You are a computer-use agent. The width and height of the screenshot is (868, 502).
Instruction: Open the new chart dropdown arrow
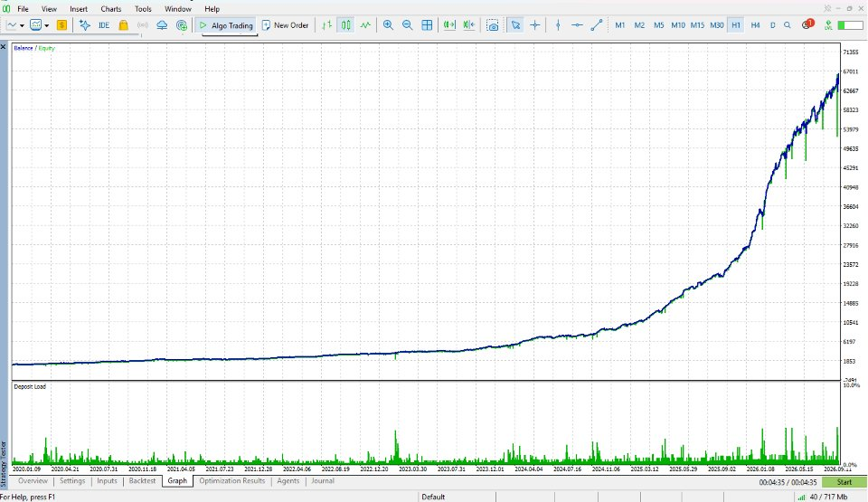coord(22,25)
